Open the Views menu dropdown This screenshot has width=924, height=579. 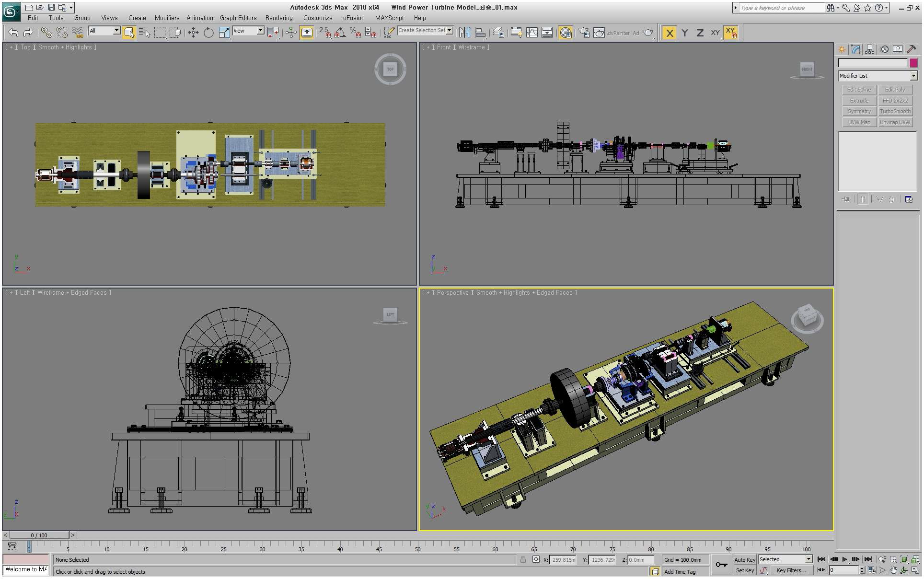pyautogui.click(x=108, y=18)
